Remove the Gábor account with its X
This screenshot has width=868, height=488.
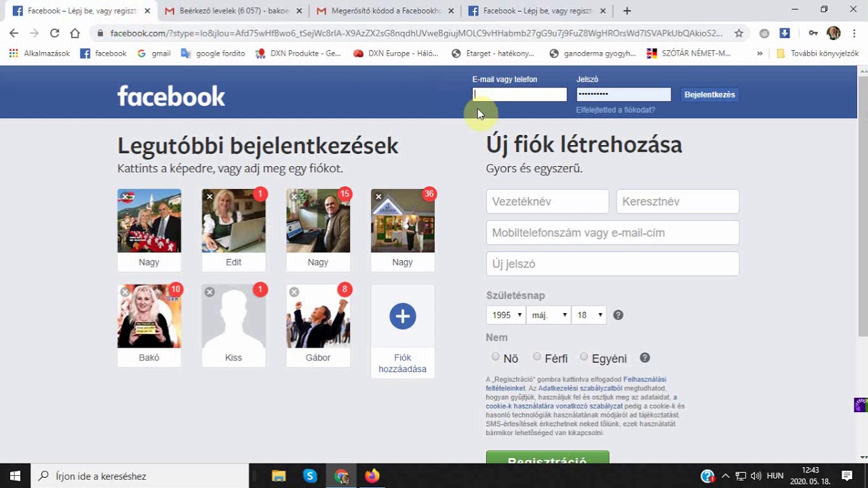294,292
